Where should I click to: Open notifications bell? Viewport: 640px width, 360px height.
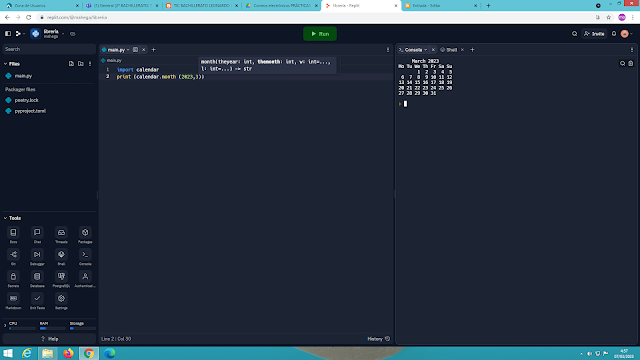tap(614, 34)
